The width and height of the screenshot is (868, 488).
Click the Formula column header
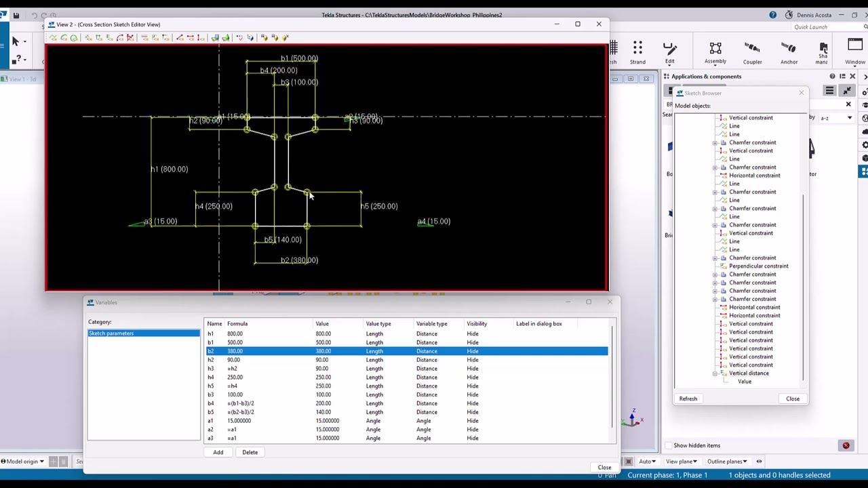[237, 324]
